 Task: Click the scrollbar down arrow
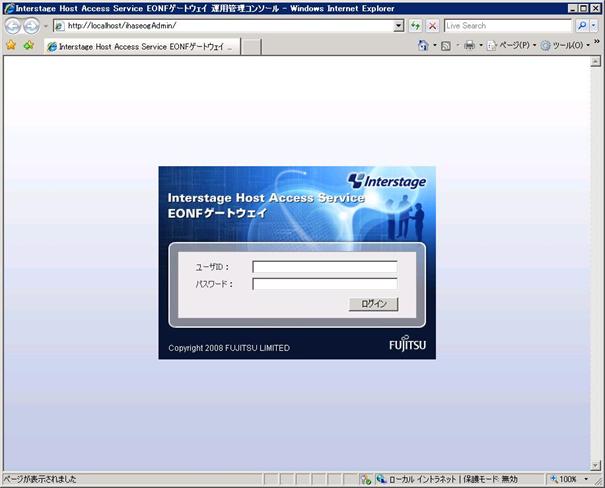595,466
